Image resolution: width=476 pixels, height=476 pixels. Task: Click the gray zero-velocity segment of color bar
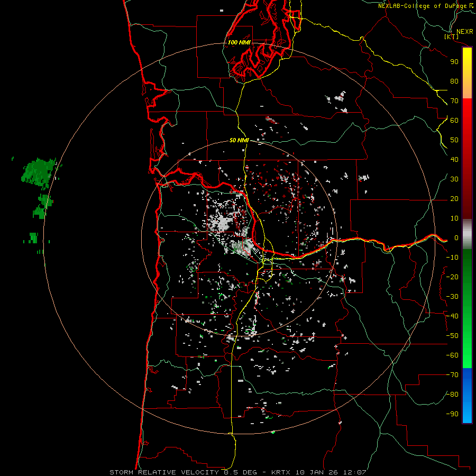click(x=467, y=234)
